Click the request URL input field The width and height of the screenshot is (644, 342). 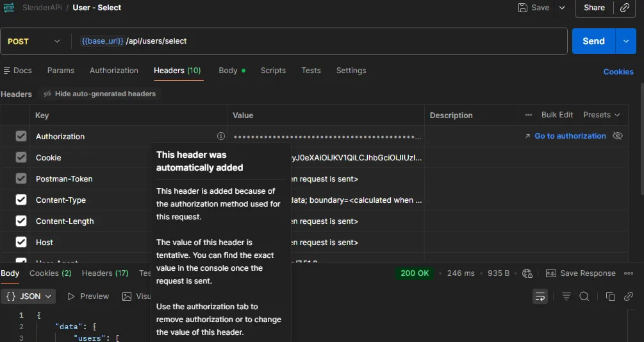point(320,41)
